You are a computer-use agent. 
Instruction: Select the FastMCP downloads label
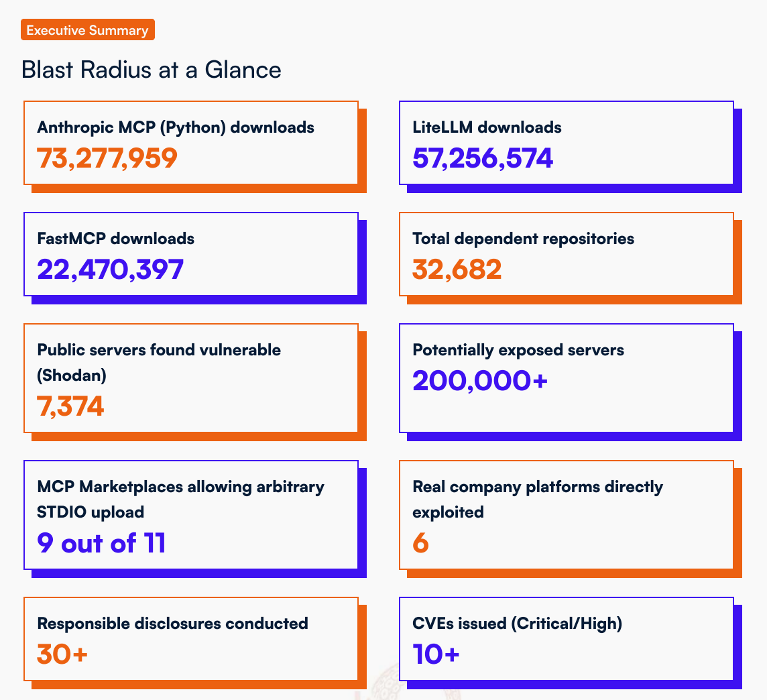point(116,239)
